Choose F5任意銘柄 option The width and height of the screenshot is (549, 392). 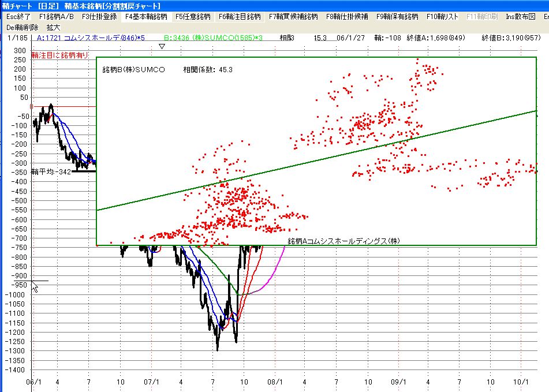[x=193, y=17]
